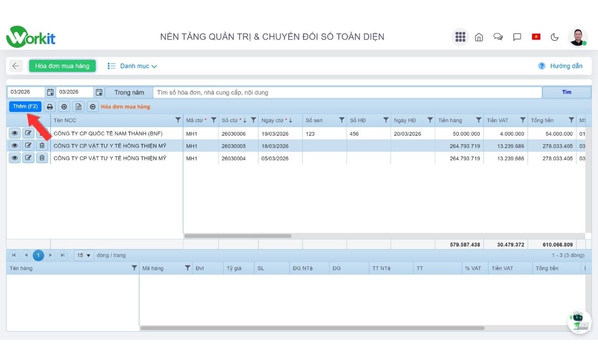Image resolution: width=598 pixels, height=364 pixels.
Task: View invoice 26030005 with eye icon
Action: [x=15, y=146]
